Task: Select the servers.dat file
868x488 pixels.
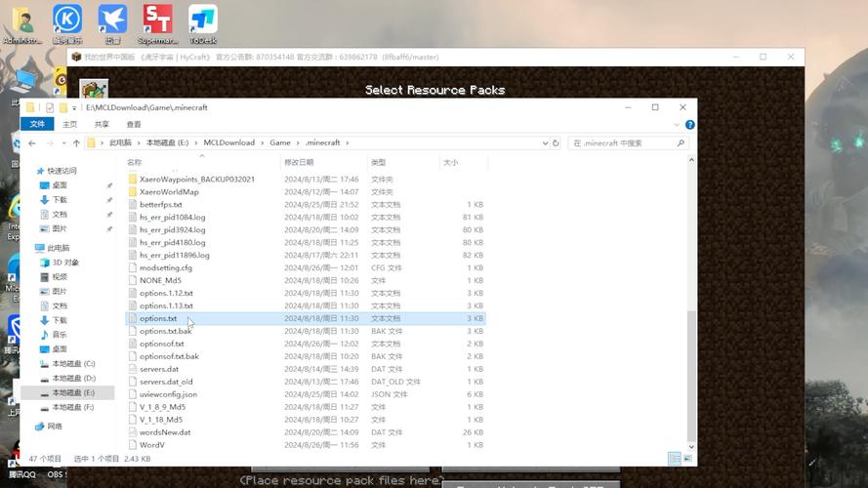Action: [159, 369]
